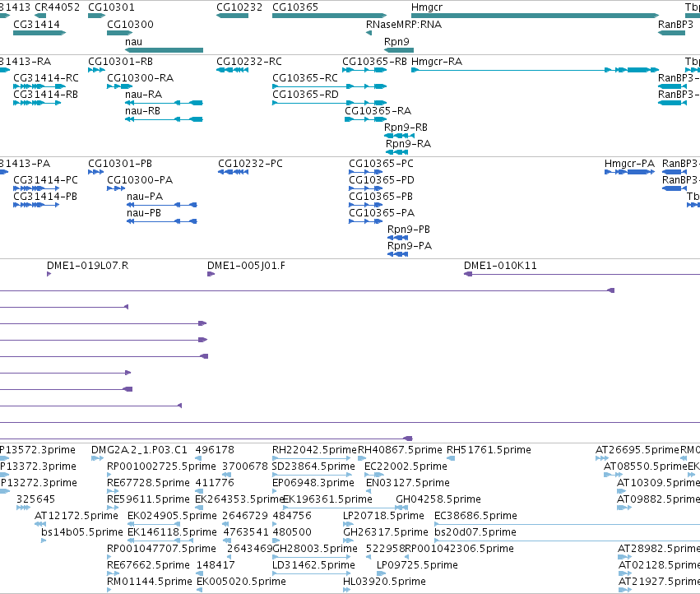Click transcript Hmgcr-RA
Screen dimensions: 700x594
[437, 62]
